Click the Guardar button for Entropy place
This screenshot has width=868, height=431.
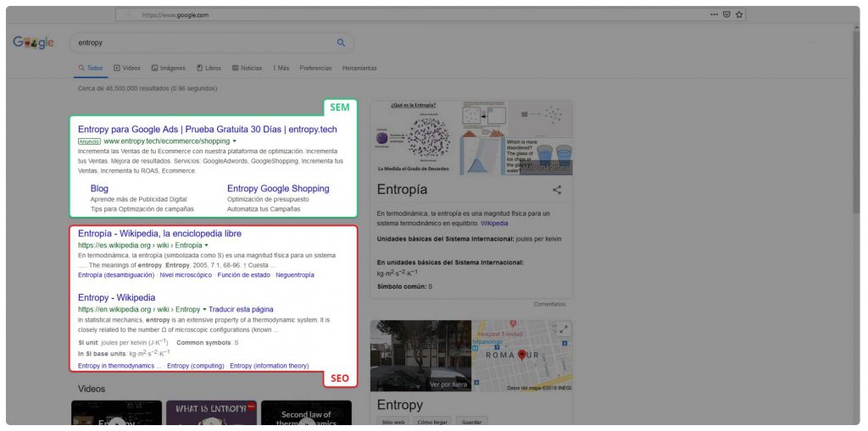471,423
